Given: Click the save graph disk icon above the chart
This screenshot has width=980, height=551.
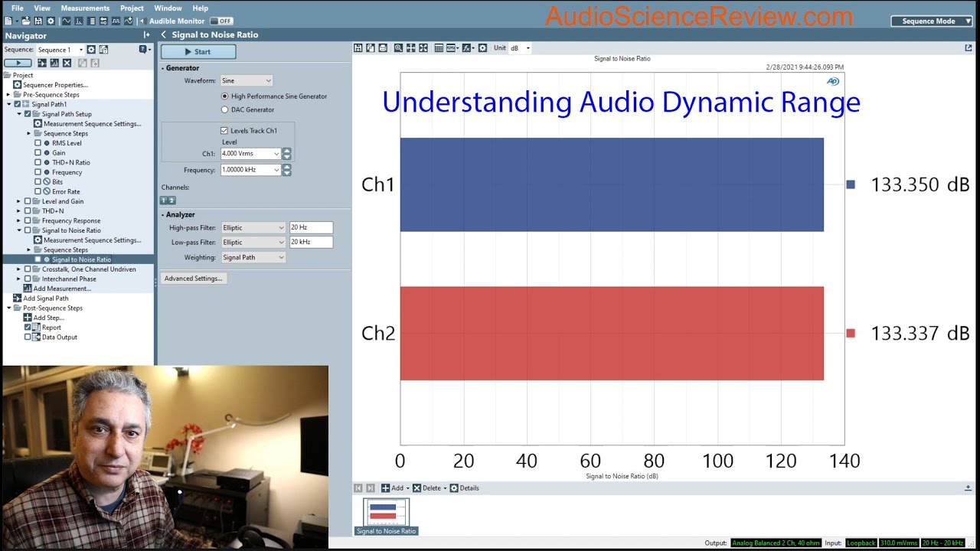Looking at the screenshot, I should 358,48.
